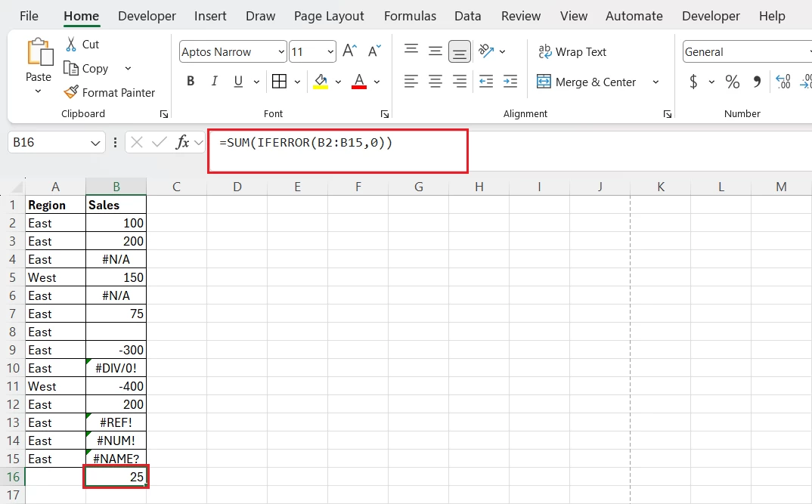Click the Paste clipboard icon
812x504 pixels.
[39, 51]
